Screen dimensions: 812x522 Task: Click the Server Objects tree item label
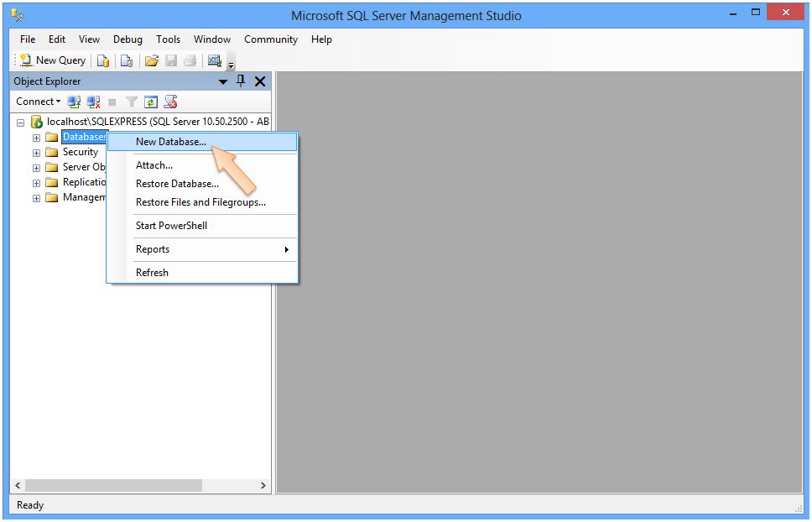(x=84, y=167)
